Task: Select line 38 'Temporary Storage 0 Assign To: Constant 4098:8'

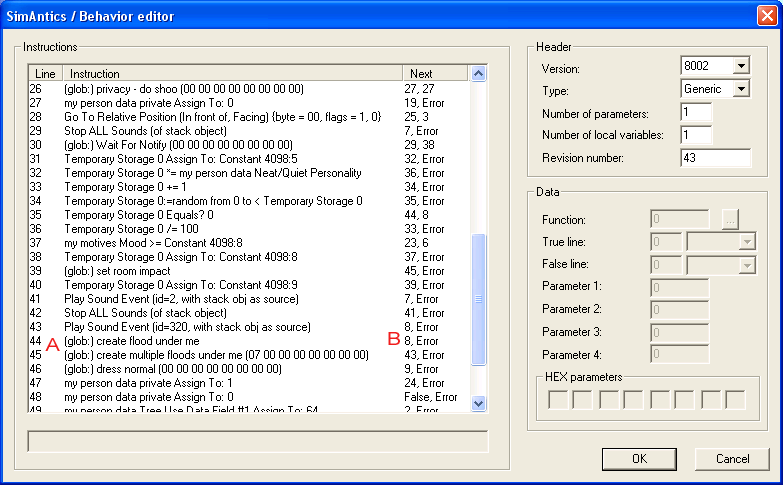Action: click(x=249, y=257)
